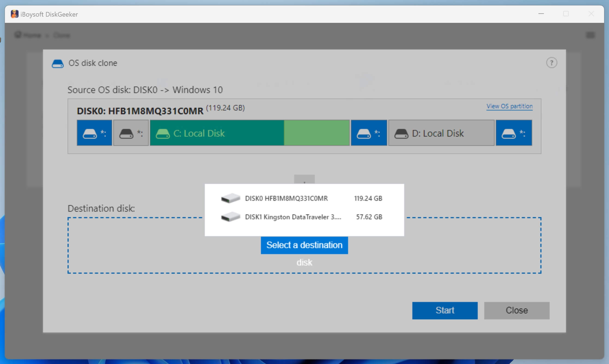Click the DISK1 drive icon in list

pos(230,217)
